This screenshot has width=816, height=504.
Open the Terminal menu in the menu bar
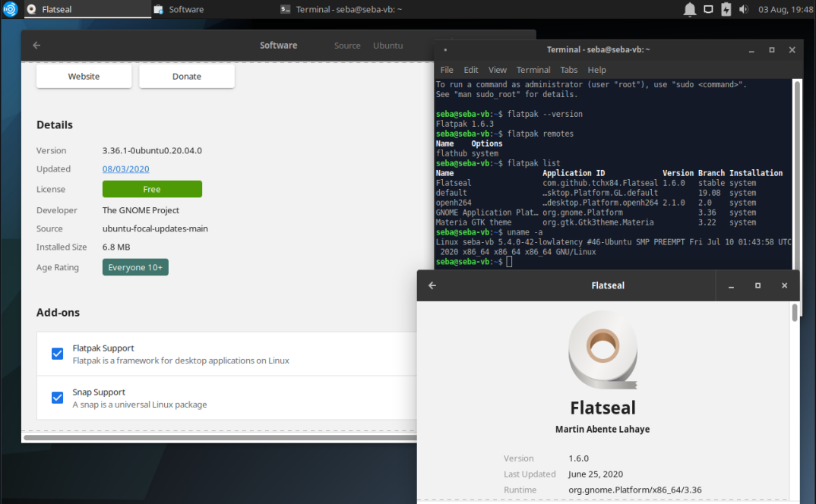[x=533, y=70]
